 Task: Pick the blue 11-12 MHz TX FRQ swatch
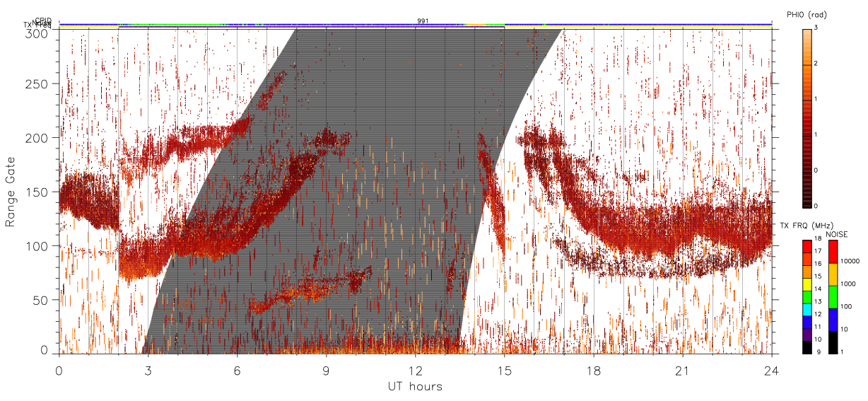807,322
